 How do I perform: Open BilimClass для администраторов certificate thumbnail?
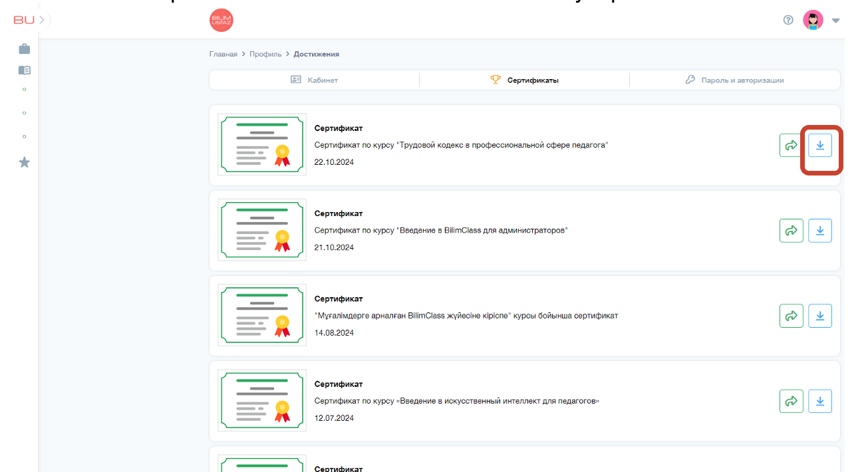tap(262, 230)
